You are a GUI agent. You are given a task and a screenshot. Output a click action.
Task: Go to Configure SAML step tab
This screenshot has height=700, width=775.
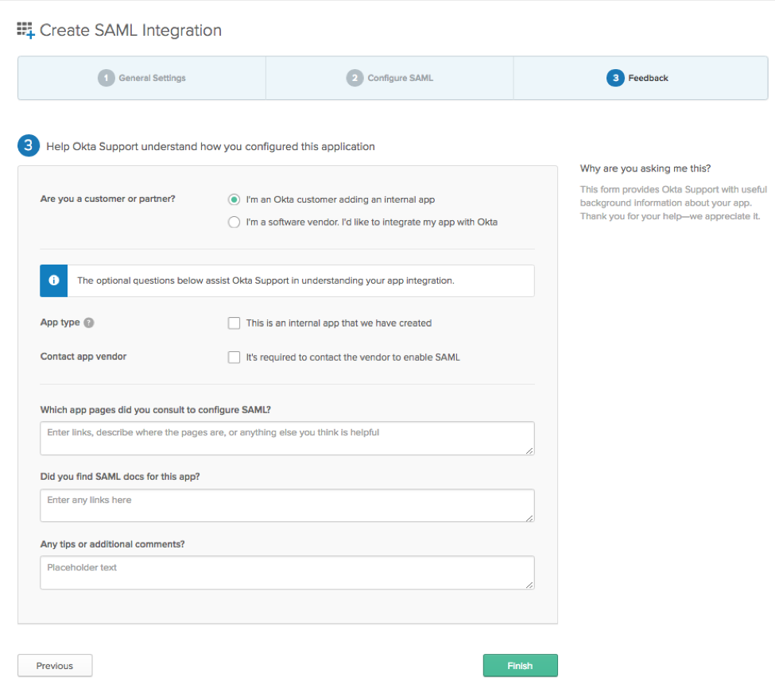click(x=389, y=78)
